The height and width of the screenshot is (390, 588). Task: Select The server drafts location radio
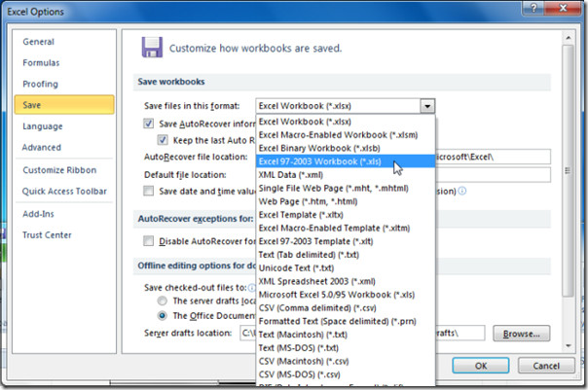point(162,301)
